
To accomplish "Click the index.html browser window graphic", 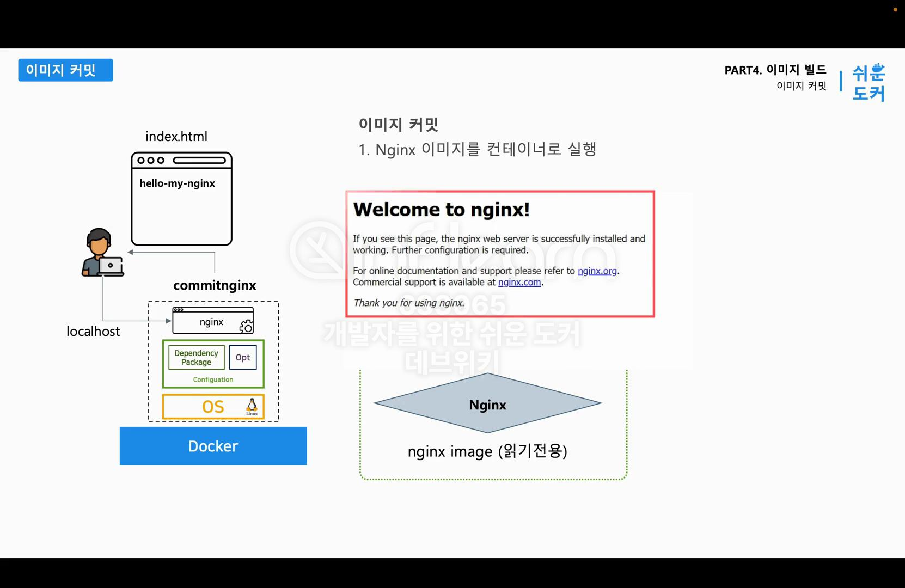I will 182,199.
